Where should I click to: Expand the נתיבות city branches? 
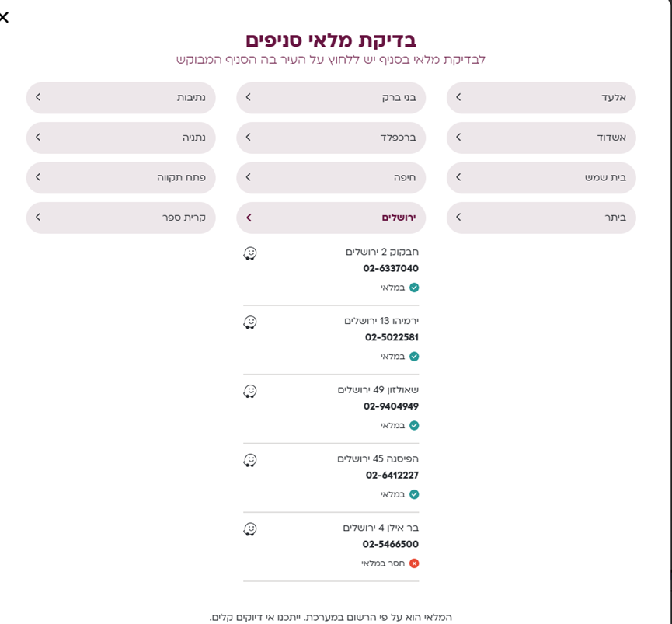pos(120,98)
